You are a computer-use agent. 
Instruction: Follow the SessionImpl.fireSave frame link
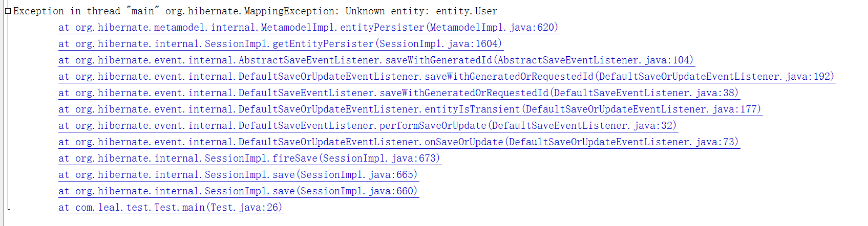coord(249,159)
